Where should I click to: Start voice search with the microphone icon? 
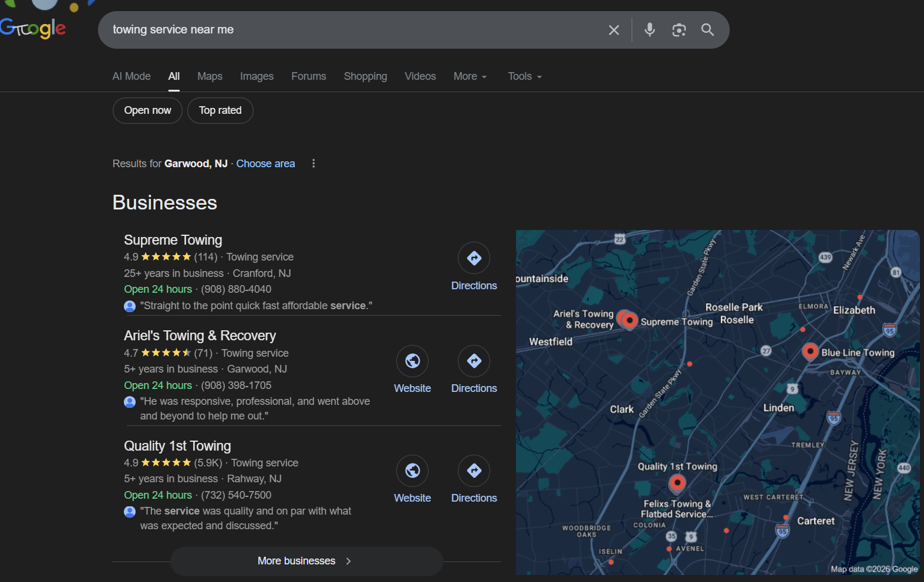(649, 30)
